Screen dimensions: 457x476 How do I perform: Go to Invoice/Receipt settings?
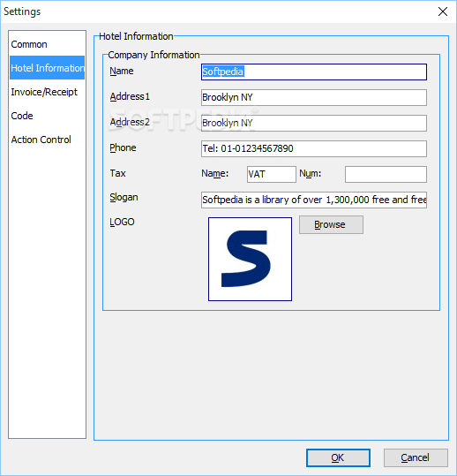[47, 92]
